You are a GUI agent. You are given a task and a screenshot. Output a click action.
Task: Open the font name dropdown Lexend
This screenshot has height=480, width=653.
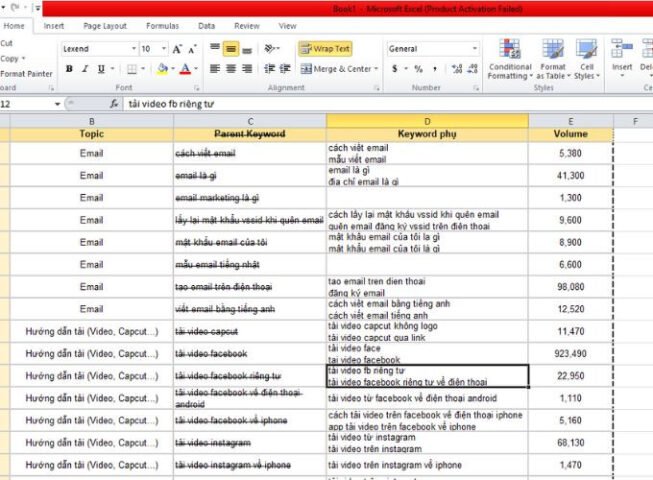pos(134,49)
